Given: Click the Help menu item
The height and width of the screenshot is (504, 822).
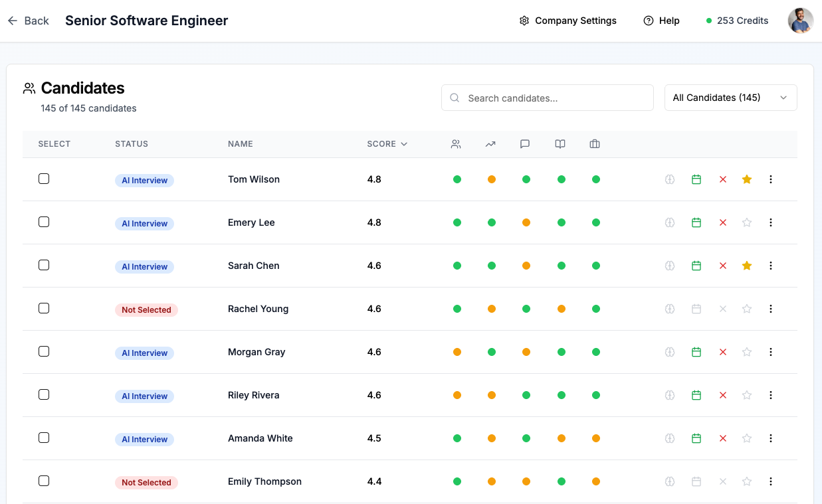Looking at the screenshot, I should click(x=661, y=21).
